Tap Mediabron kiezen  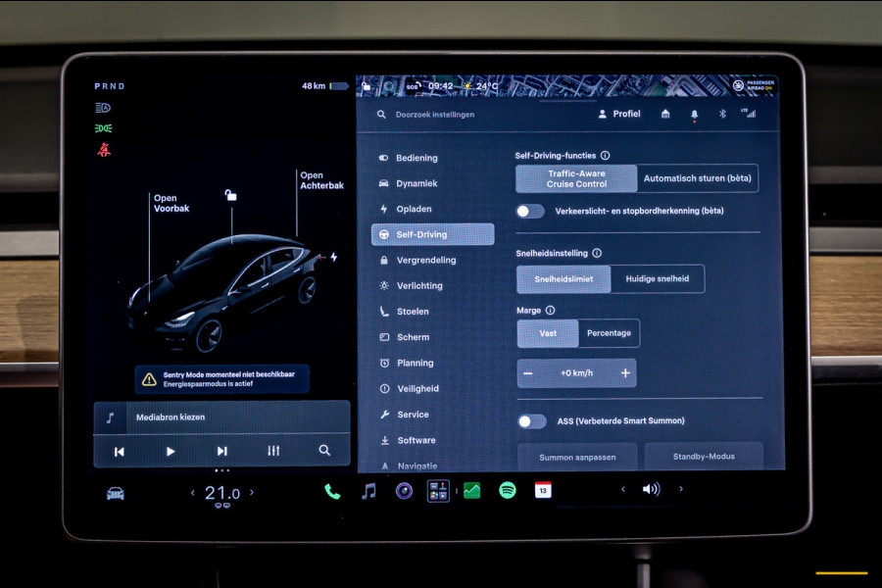[x=221, y=416]
